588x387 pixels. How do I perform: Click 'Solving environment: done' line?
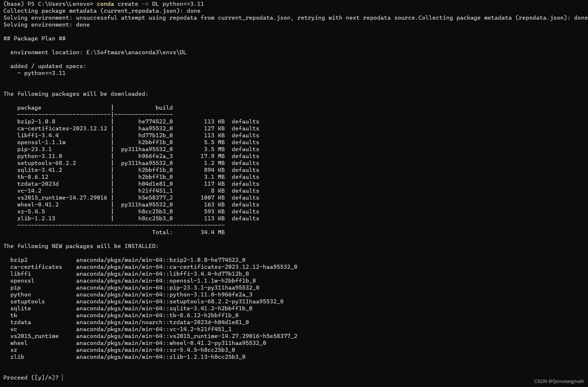(x=46, y=25)
